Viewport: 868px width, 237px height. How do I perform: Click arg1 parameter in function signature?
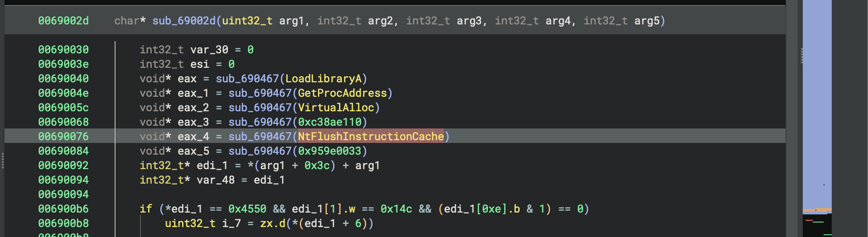tap(291, 21)
